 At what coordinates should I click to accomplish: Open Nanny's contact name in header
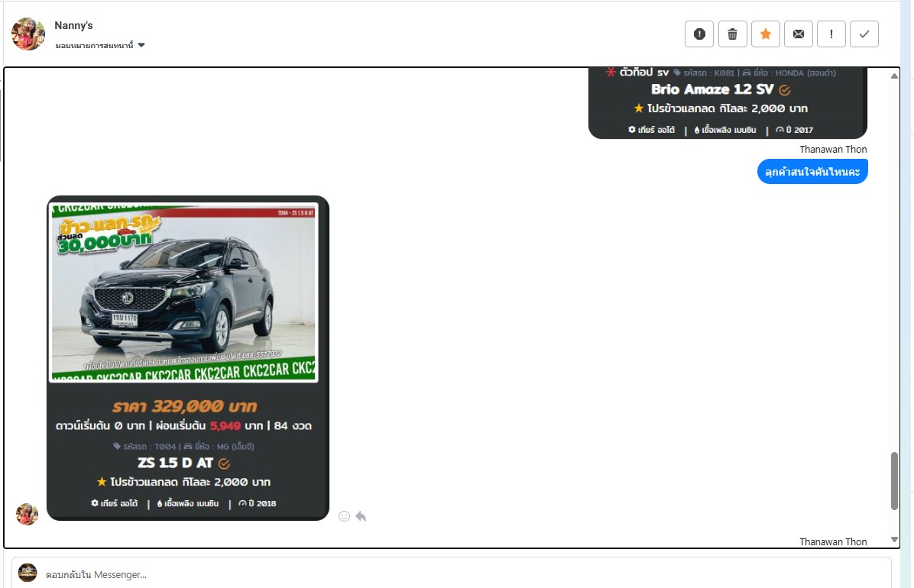(x=73, y=26)
